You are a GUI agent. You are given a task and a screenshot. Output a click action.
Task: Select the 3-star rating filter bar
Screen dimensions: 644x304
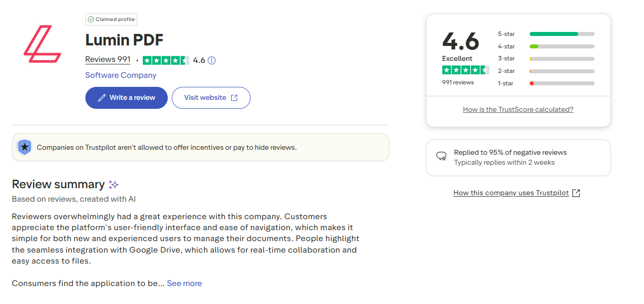click(562, 58)
